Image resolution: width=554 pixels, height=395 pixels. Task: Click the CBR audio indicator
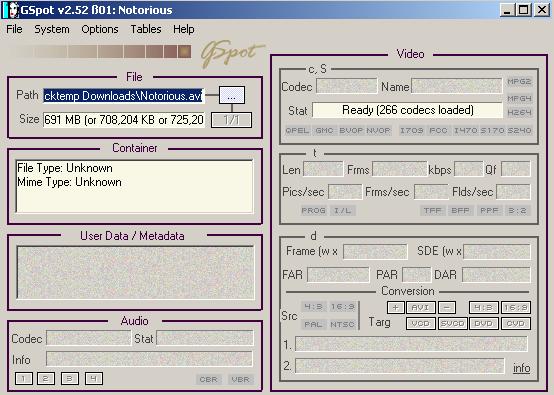(208, 379)
